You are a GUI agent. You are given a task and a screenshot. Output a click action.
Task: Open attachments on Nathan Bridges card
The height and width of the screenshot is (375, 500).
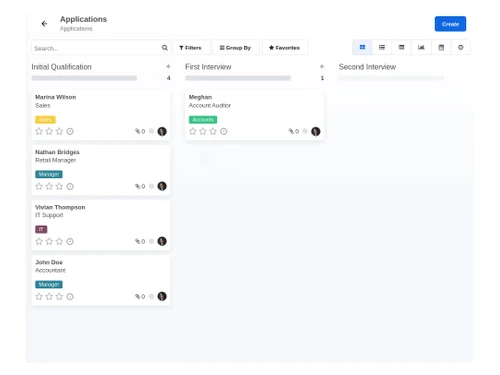(140, 186)
